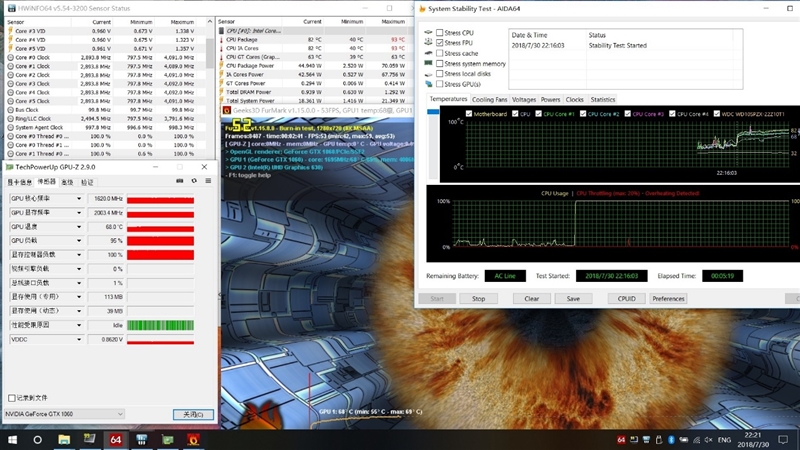800x450 pixels.
Task: Open the Cortana search circle icon
Action: (38, 439)
